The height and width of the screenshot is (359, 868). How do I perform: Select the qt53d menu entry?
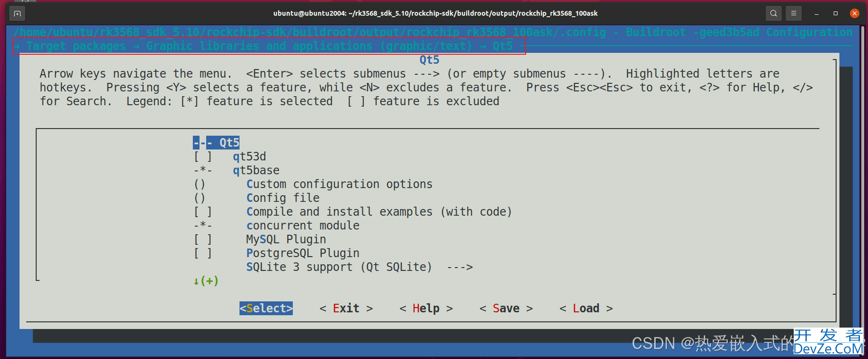coord(249,157)
